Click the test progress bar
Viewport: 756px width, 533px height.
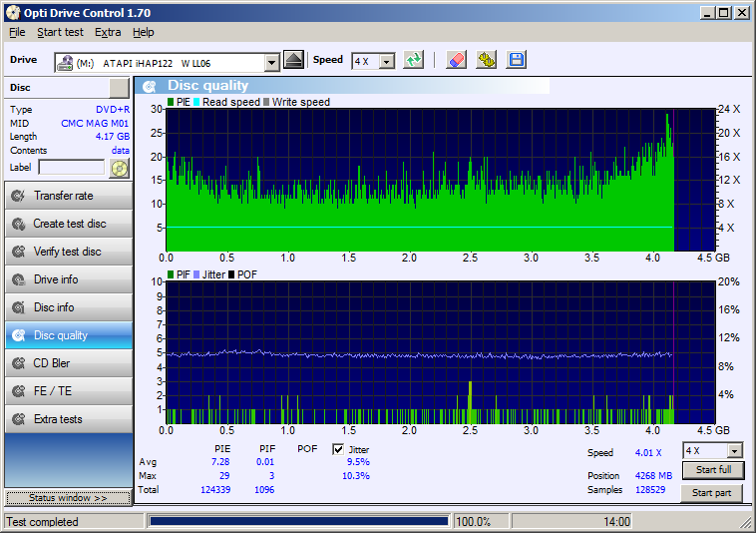298,521
